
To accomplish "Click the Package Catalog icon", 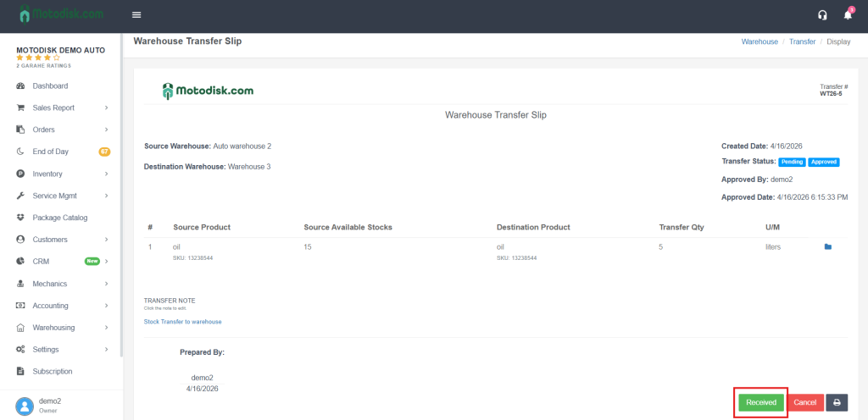I will [20, 218].
